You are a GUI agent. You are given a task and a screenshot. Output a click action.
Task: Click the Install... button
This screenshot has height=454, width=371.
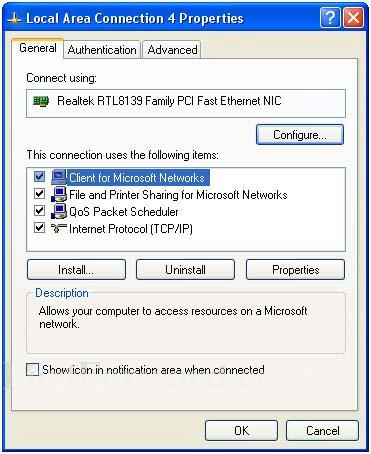coord(76,270)
